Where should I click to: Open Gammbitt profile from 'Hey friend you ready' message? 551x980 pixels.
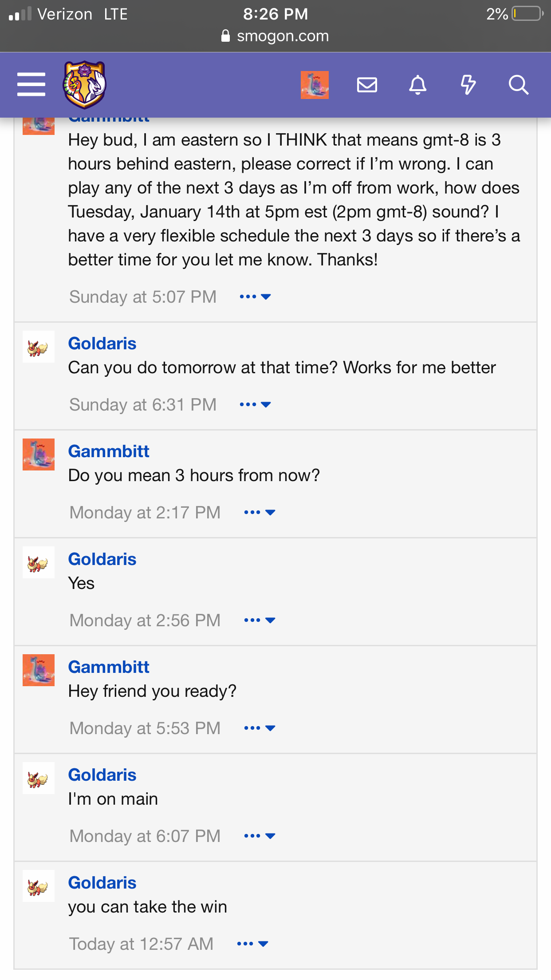(x=109, y=667)
